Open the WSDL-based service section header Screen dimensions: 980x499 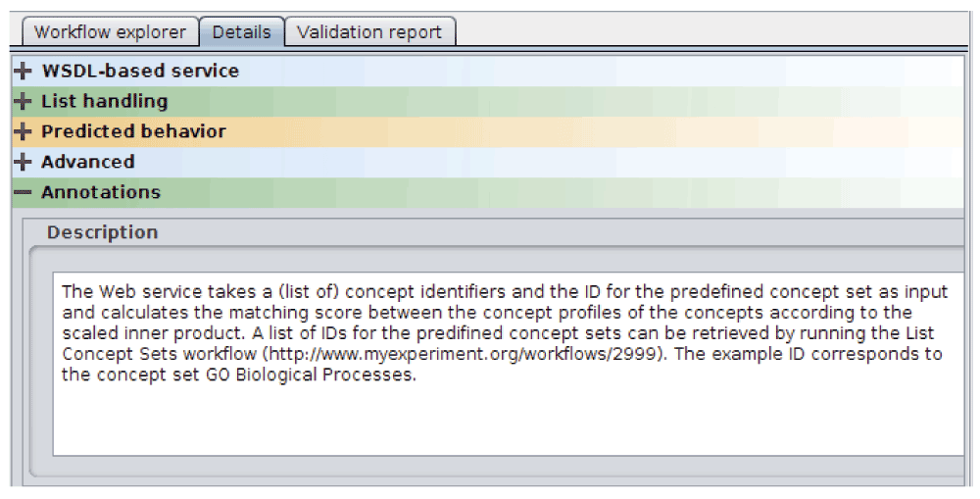[x=139, y=72]
